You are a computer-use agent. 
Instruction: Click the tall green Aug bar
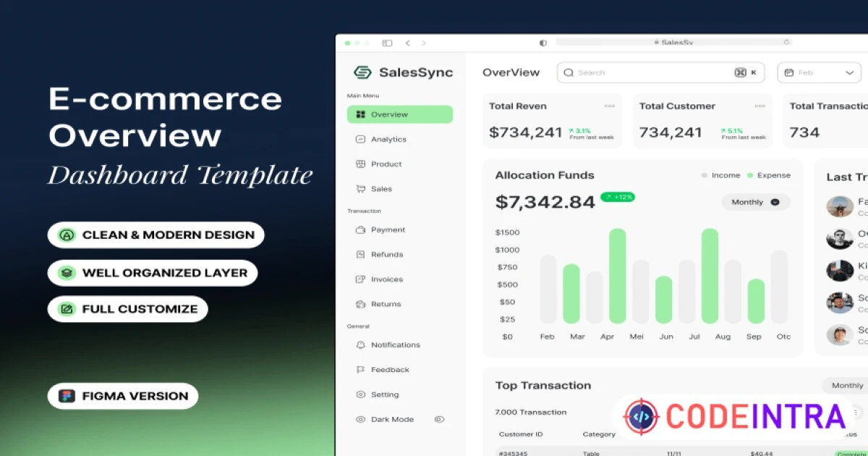[x=710, y=276]
